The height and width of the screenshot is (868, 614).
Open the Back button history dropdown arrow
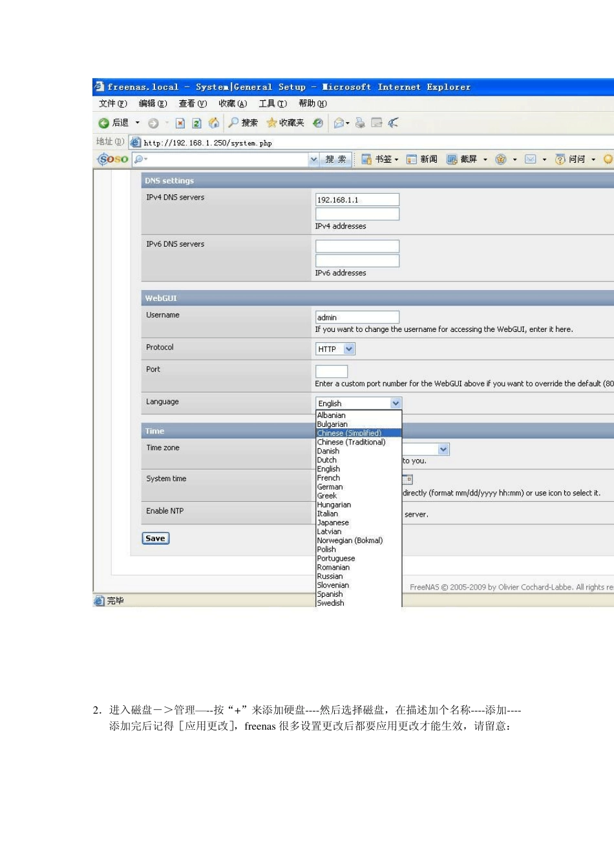click(137, 123)
